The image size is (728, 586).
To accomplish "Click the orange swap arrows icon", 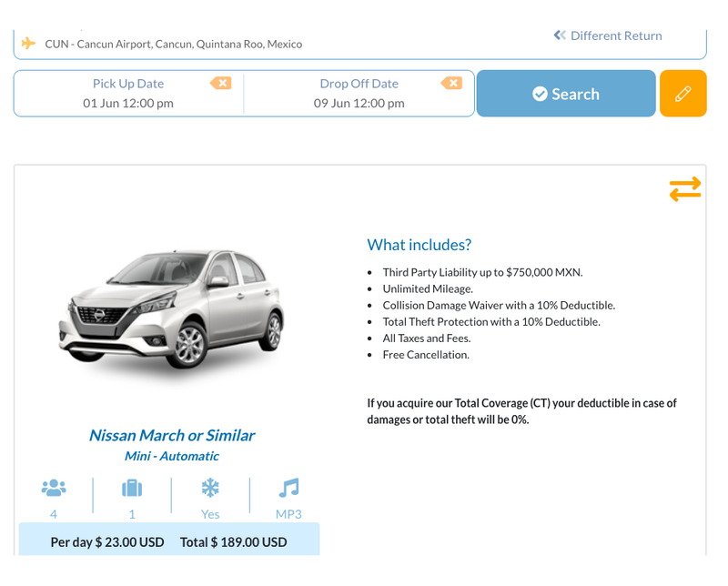I will [684, 188].
